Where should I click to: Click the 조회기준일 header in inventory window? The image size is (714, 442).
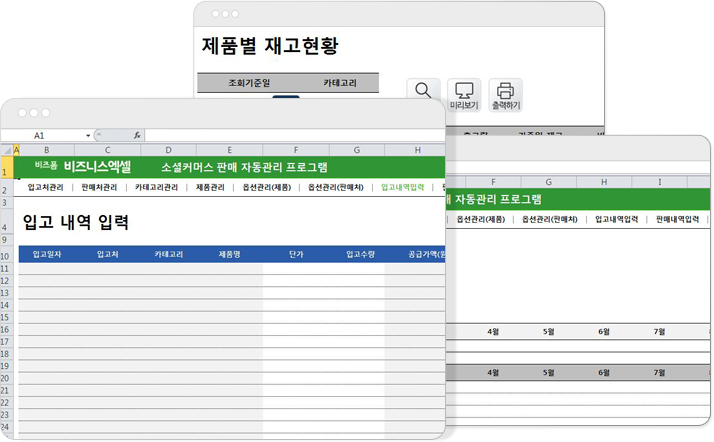point(249,83)
